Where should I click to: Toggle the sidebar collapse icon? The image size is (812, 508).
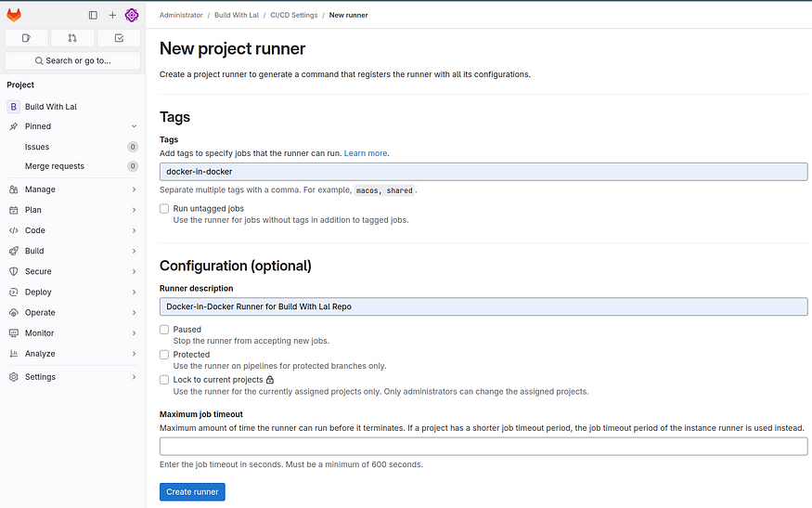coord(93,15)
